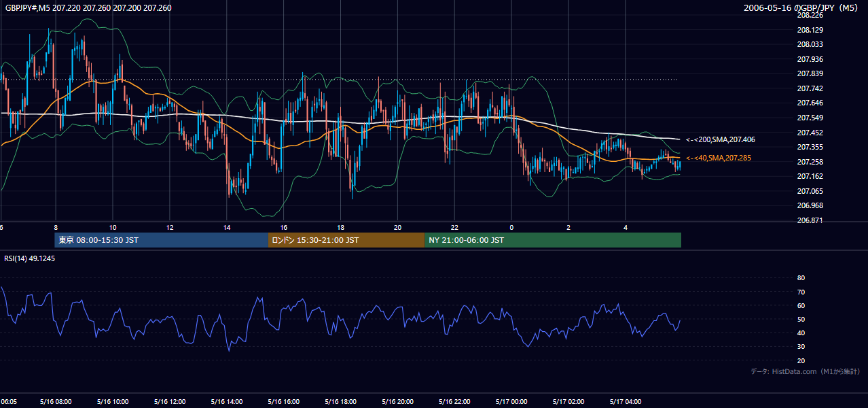Click RSI scale value 40

pyautogui.click(x=801, y=333)
